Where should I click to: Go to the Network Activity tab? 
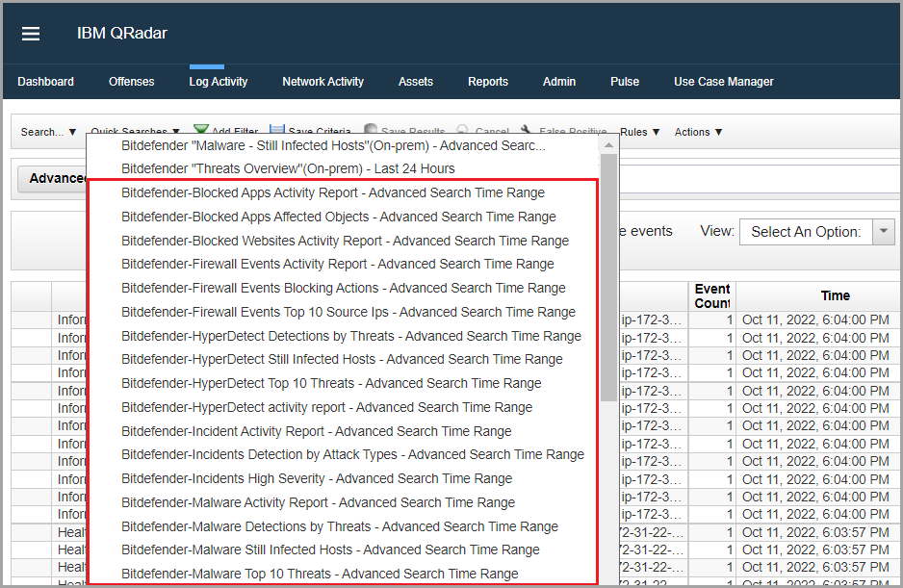pos(322,82)
